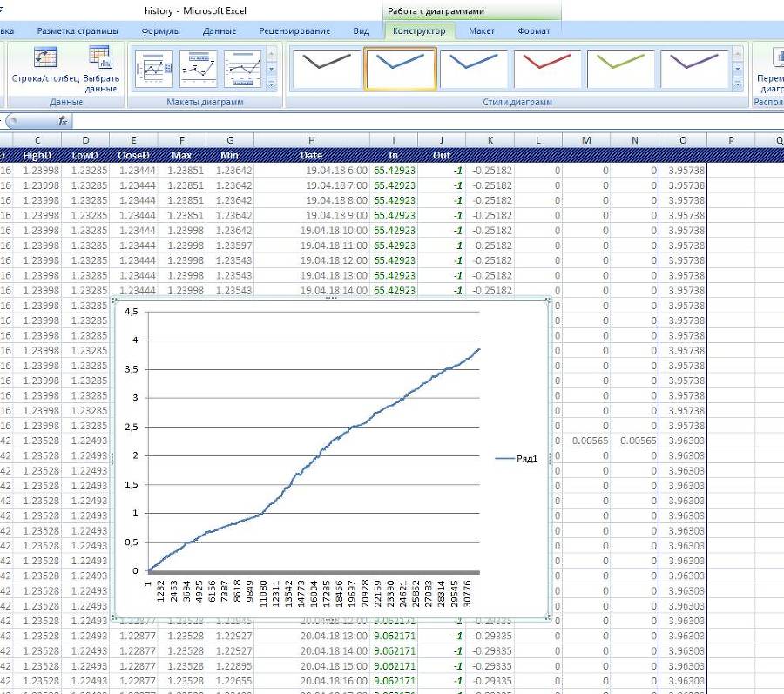Click the insert function fx icon
Viewport: 784px width, 694px height.
click(x=62, y=121)
